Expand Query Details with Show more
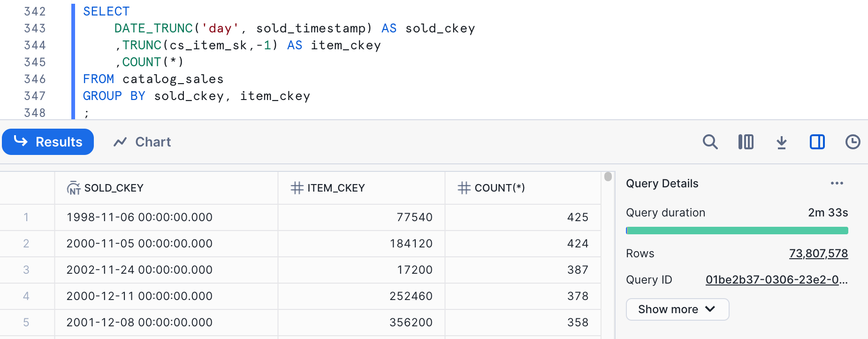This screenshot has height=339, width=868. pyautogui.click(x=677, y=309)
